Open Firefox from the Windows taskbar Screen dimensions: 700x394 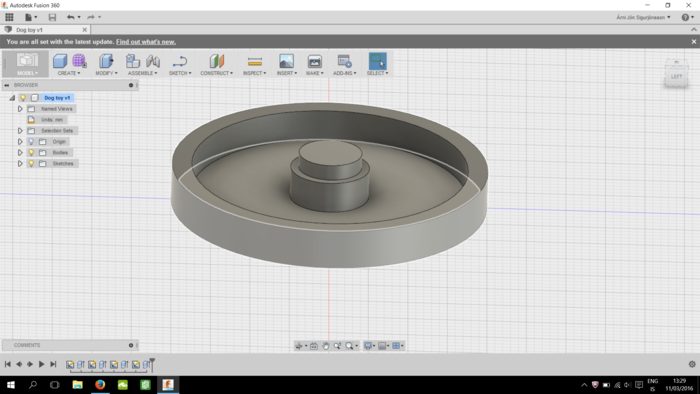pos(100,385)
